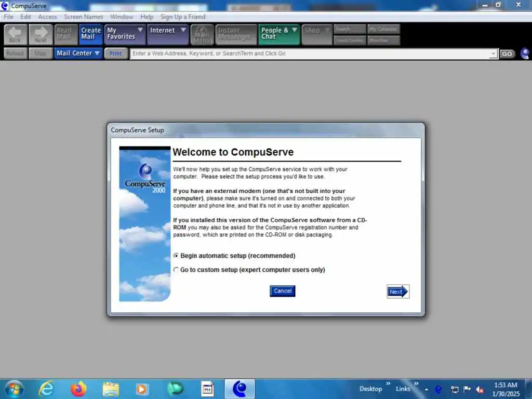Open My Calendar from the toolbar

[x=383, y=29]
